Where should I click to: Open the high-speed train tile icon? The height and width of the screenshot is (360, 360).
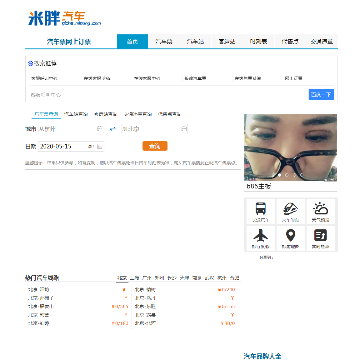coord(290,209)
